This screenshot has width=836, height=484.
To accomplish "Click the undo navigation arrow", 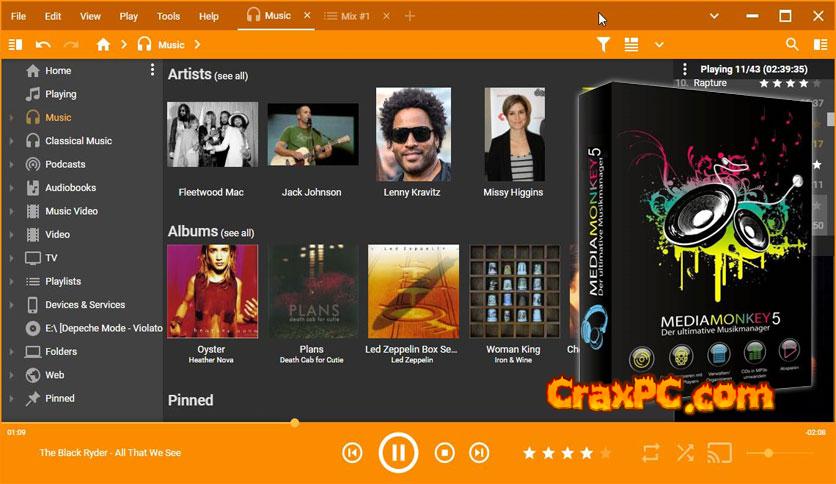I will [x=43, y=45].
